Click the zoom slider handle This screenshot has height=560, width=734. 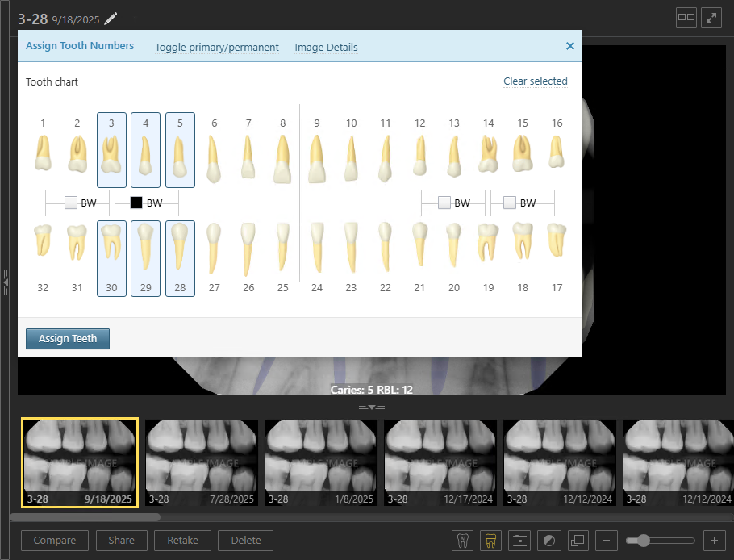pyautogui.click(x=643, y=541)
